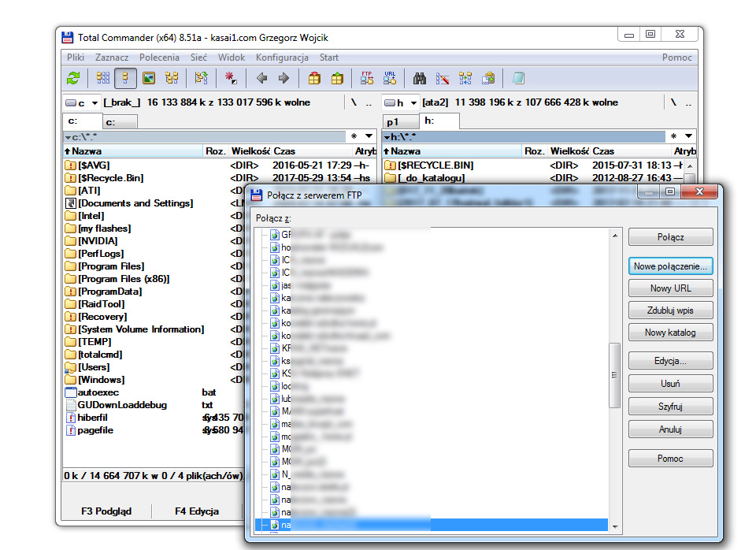Open left panel favorites asterisk button
The height and width of the screenshot is (550, 756).
pos(354,136)
